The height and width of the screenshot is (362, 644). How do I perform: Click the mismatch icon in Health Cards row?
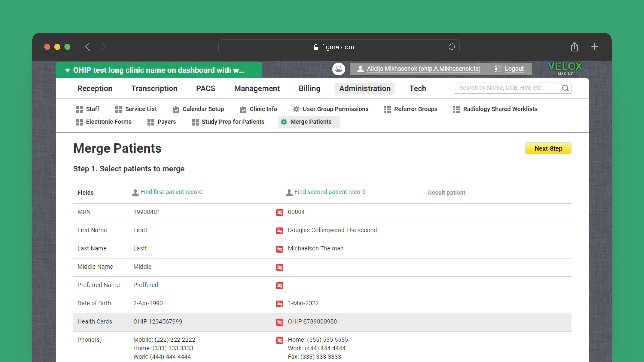tap(280, 322)
